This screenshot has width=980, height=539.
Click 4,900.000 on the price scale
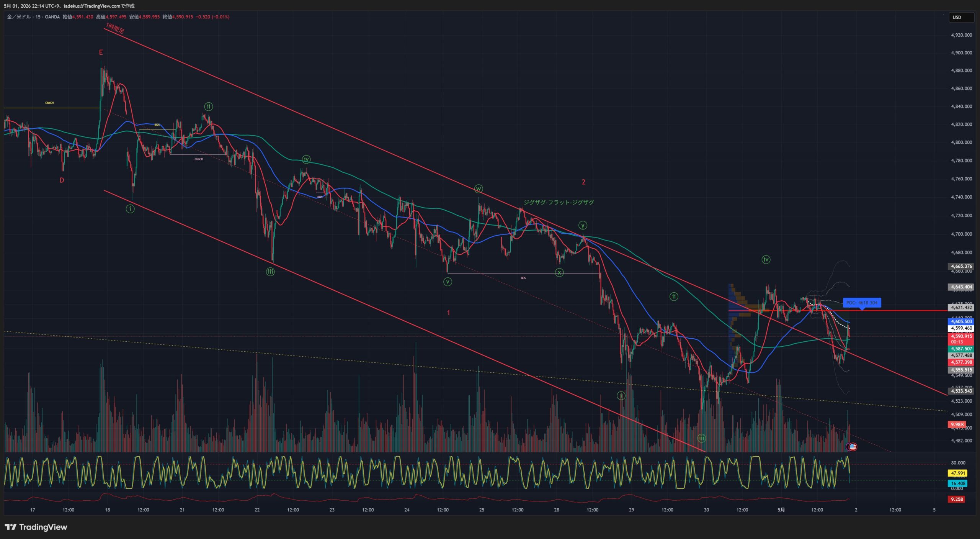961,53
